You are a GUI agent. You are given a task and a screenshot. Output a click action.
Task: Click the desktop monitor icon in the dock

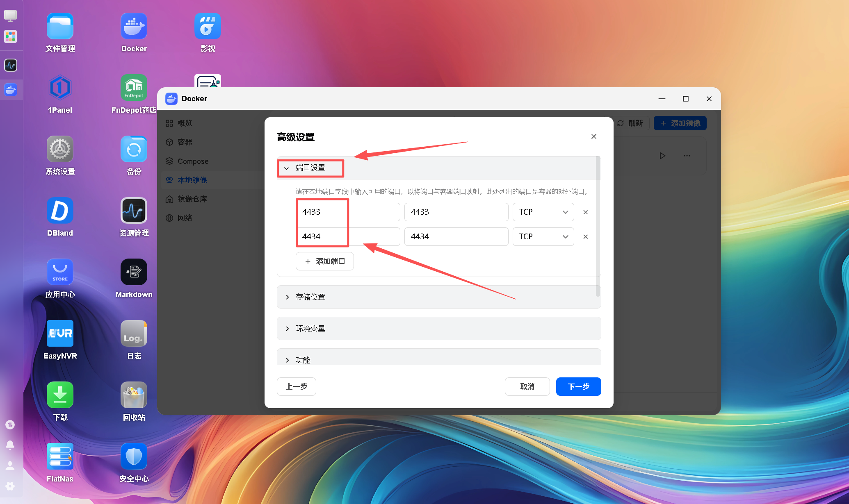pyautogui.click(x=10, y=16)
